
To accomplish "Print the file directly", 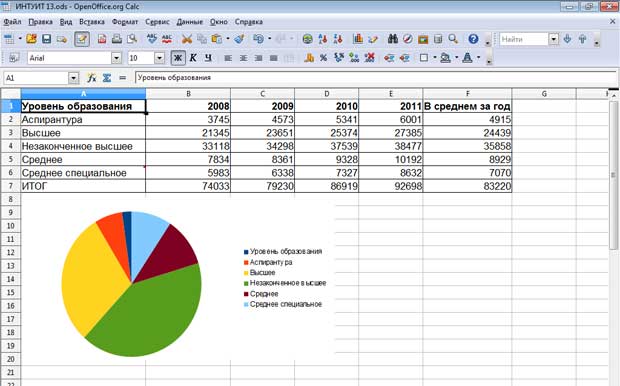I will tap(117, 39).
